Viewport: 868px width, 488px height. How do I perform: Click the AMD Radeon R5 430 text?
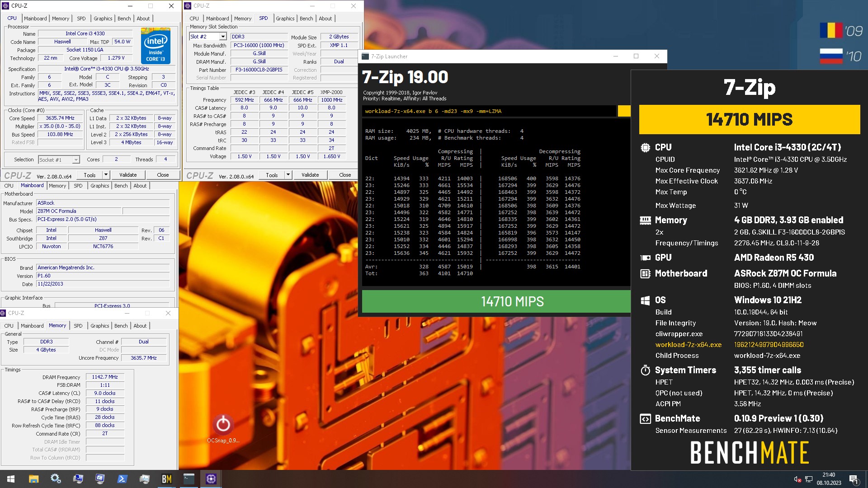coord(774,258)
